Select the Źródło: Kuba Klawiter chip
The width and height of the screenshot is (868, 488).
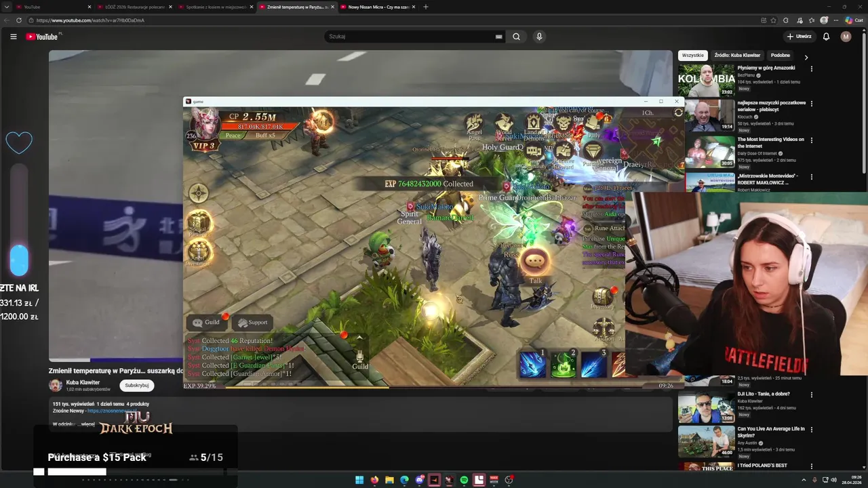tap(737, 56)
